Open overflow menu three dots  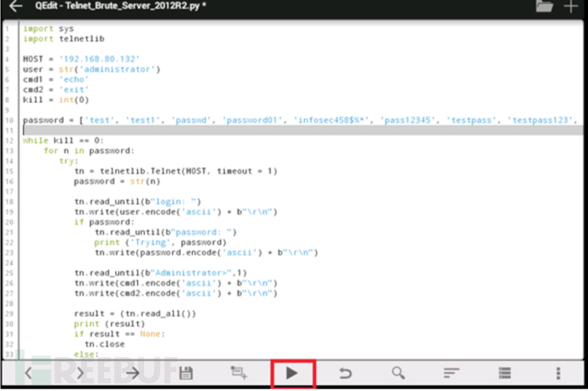pyautogui.click(x=558, y=373)
